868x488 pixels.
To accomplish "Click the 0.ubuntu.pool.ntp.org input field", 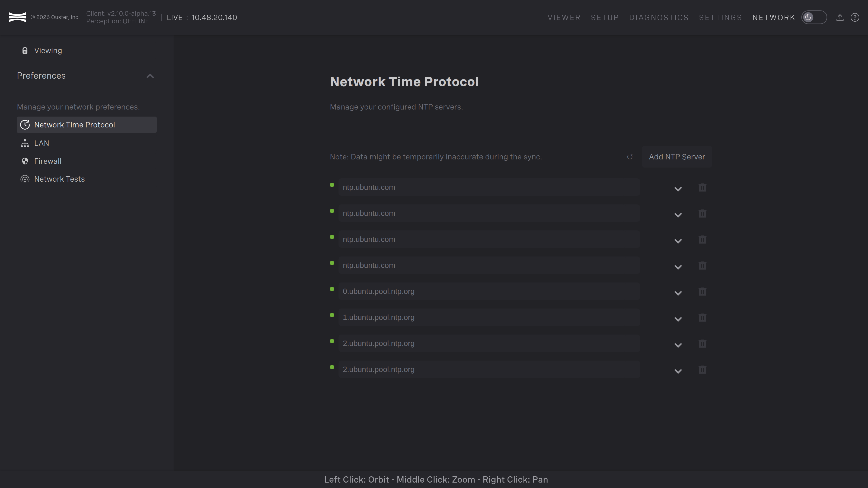I will (x=489, y=292).
